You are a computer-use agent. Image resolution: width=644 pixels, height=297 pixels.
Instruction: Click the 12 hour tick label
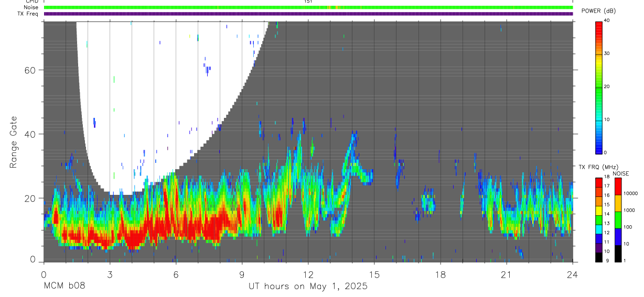(308, 274)
